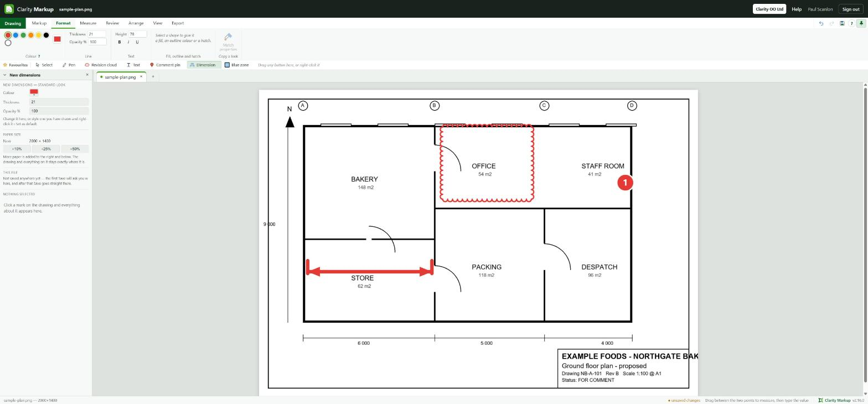Activate the Text tool in the favourites bar
868x404 pixels.
pos(133,65)
